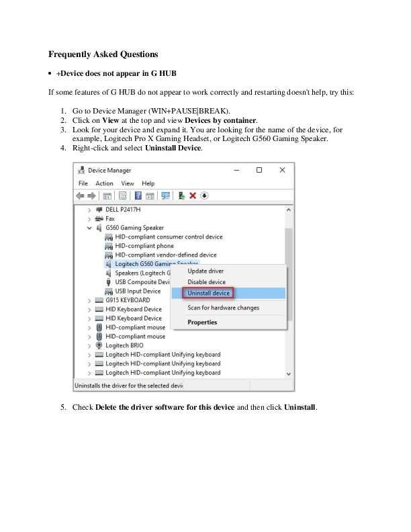Image resolution: width=411 pixels, height=532 pixels.
Task: Expand the DELL P2417H node
Action: coord(89,210)
